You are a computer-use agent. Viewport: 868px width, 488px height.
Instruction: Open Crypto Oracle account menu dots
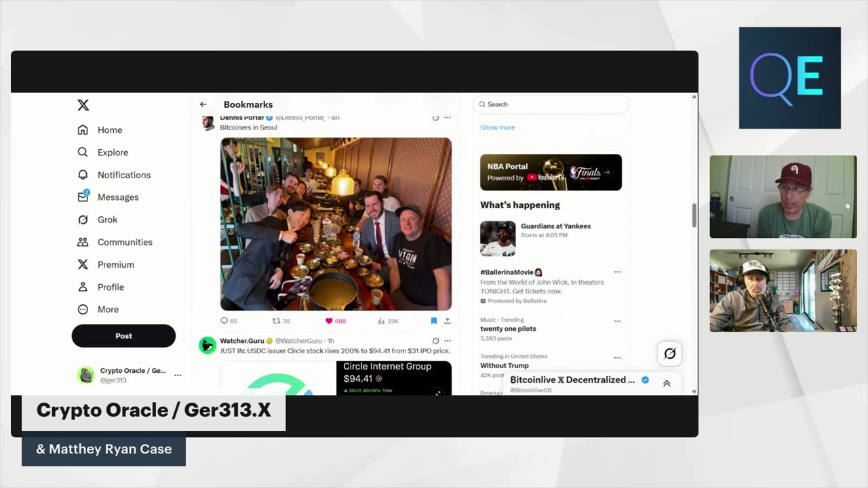point(178,375)
